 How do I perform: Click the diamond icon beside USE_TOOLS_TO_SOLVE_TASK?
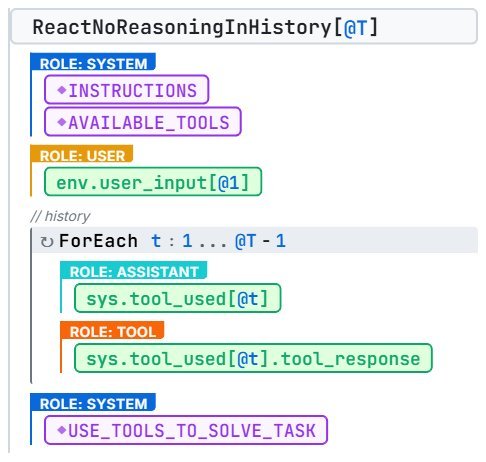click(x=62, y=430)
